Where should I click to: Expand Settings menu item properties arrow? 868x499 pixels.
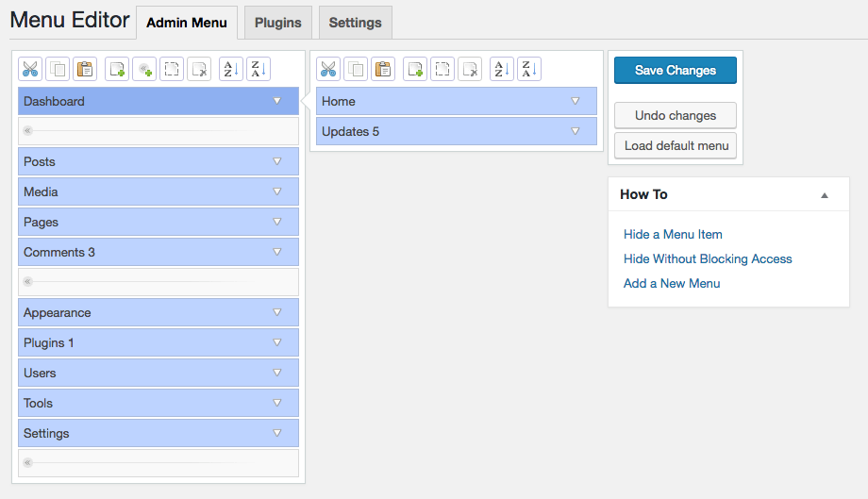[x=277, y=433]
